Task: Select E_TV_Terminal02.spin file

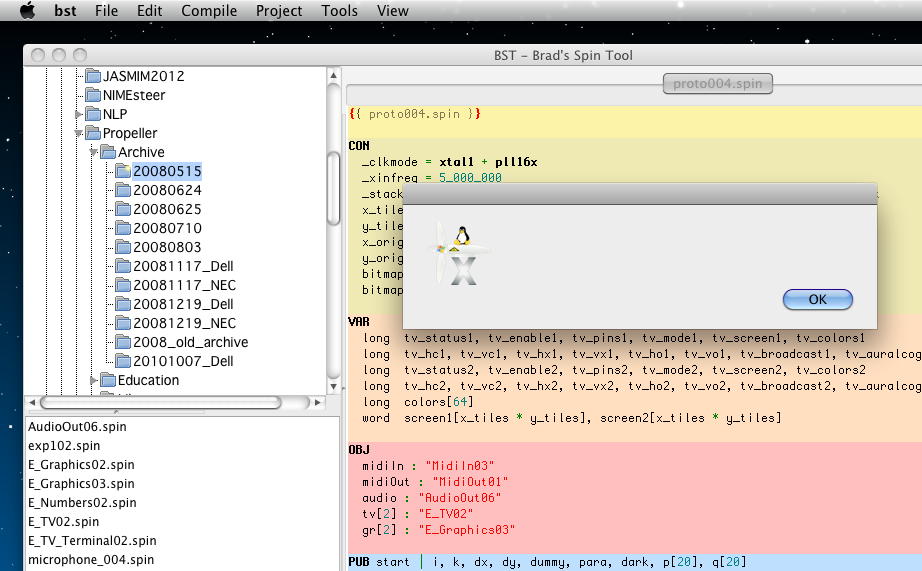Action: pyautogui.click(x=92, y=541)
